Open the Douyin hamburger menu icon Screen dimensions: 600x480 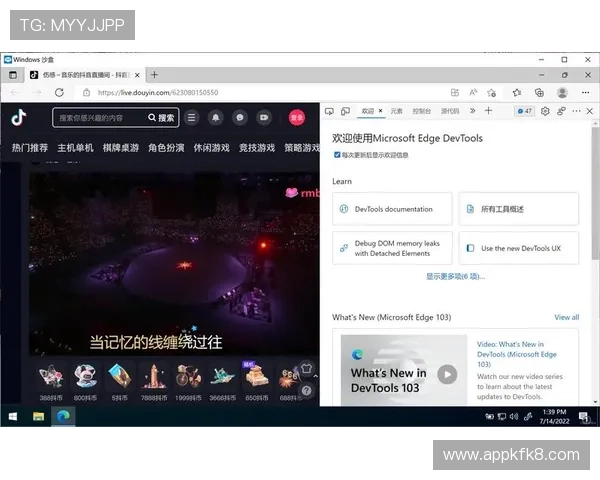[191, 118]
